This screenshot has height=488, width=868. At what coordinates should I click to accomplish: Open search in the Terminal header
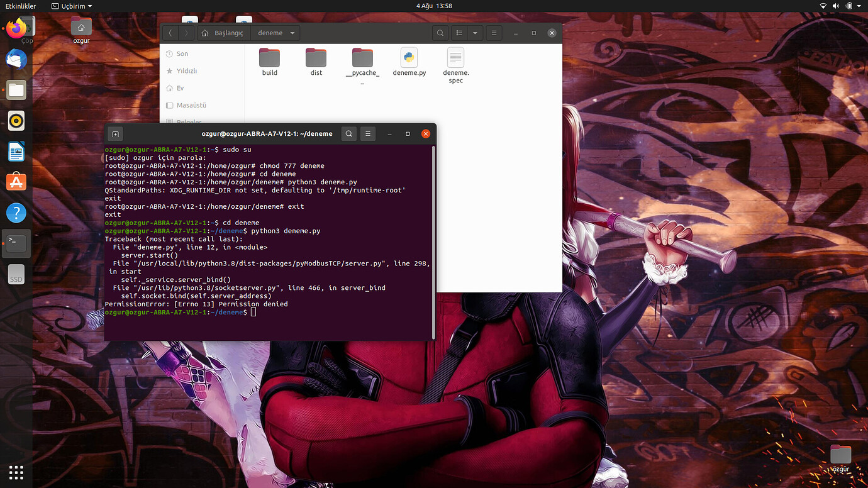coord(348,134)
